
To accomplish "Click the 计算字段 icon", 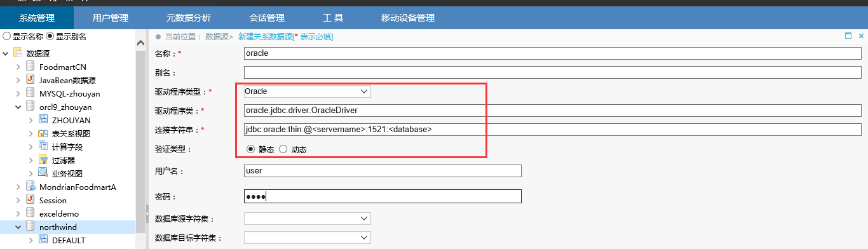I will [x=43, y=147].
